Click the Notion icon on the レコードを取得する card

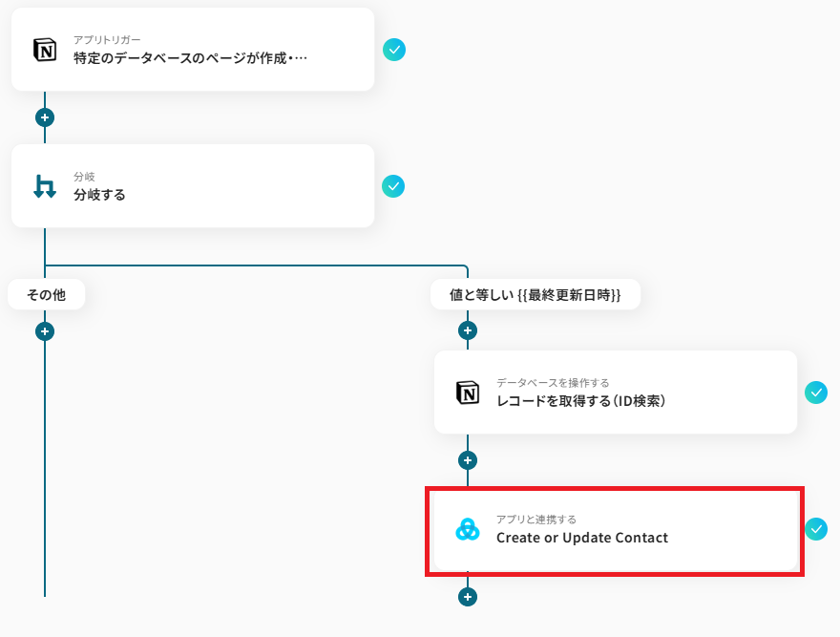pos(468,393)
